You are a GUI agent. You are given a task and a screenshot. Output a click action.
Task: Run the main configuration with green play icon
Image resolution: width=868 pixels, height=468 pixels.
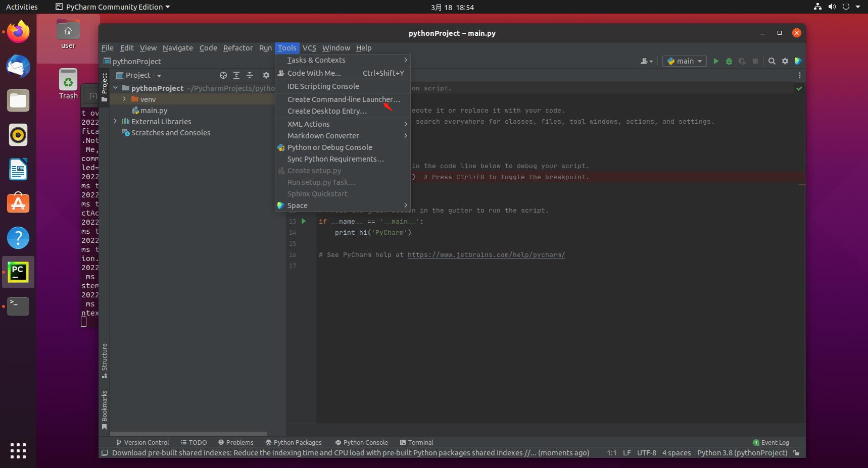coord(716,61)
